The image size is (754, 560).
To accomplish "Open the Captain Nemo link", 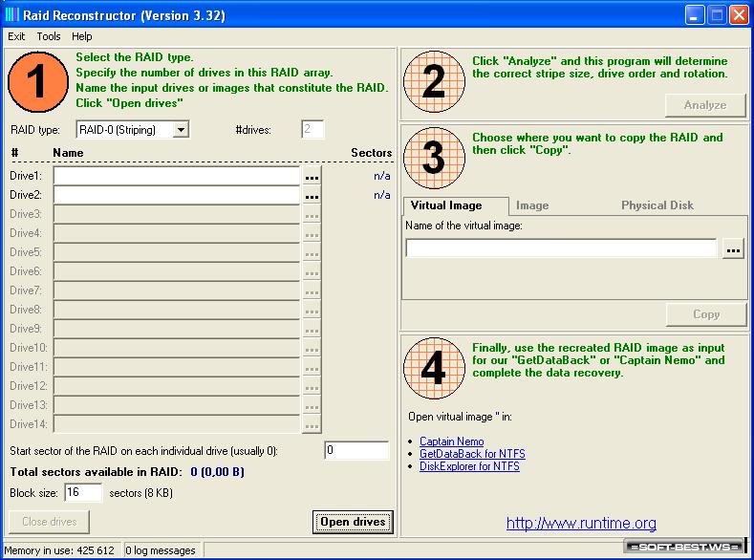I will (451, 442).
